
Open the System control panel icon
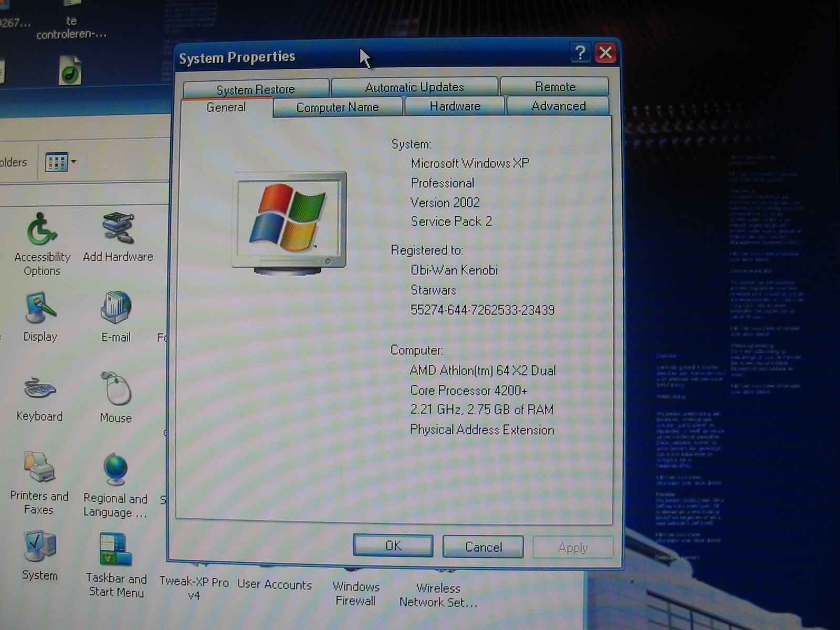39,547
